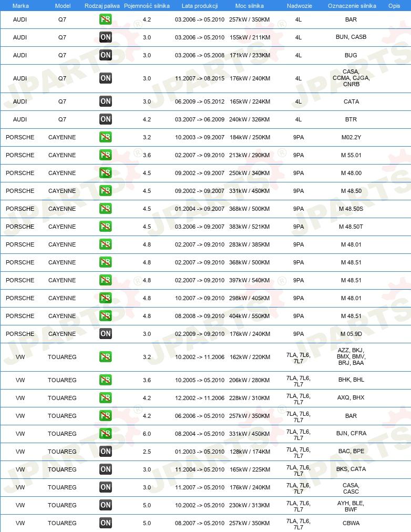Click the Rodzaj paliwa column header
411x532 pixels.
click(x=102, y=6)
